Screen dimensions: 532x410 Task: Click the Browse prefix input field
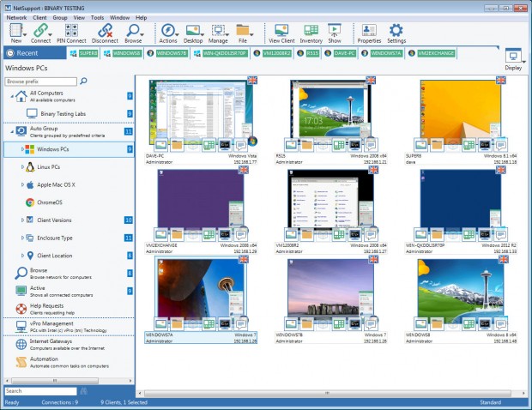(x=40, y=81)
